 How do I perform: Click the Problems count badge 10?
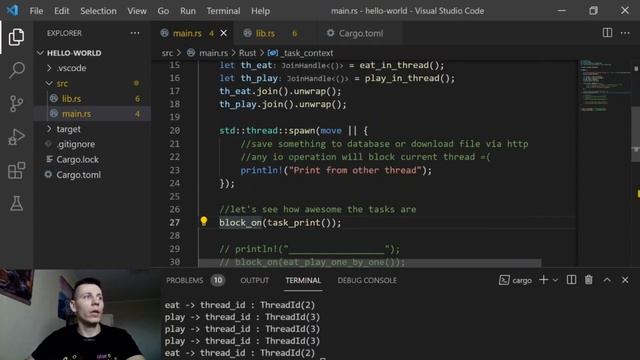pos(218,280)
